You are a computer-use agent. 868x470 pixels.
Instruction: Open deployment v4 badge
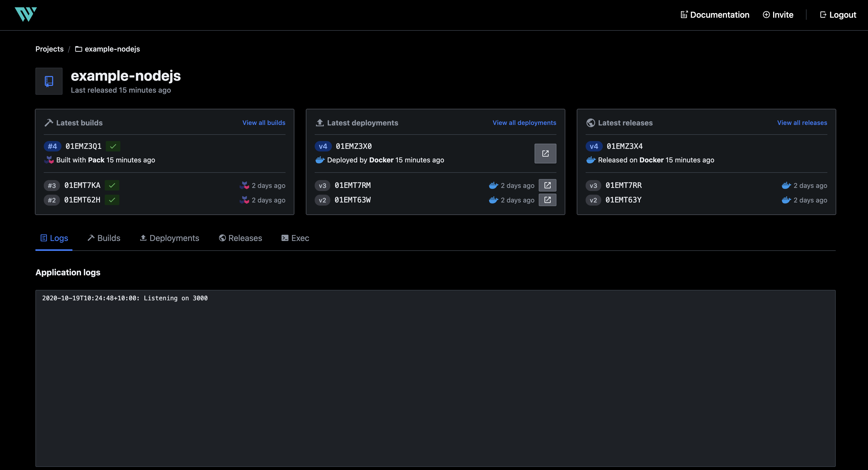(323, 146)
